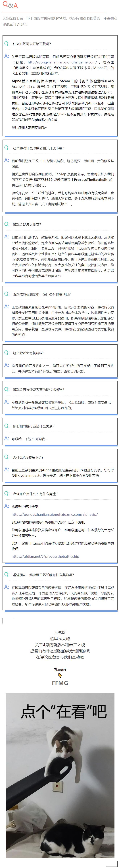The image size is (119, 868).
Task: Click the QQ group number 587778629
Action: click(x=43, y=180)
